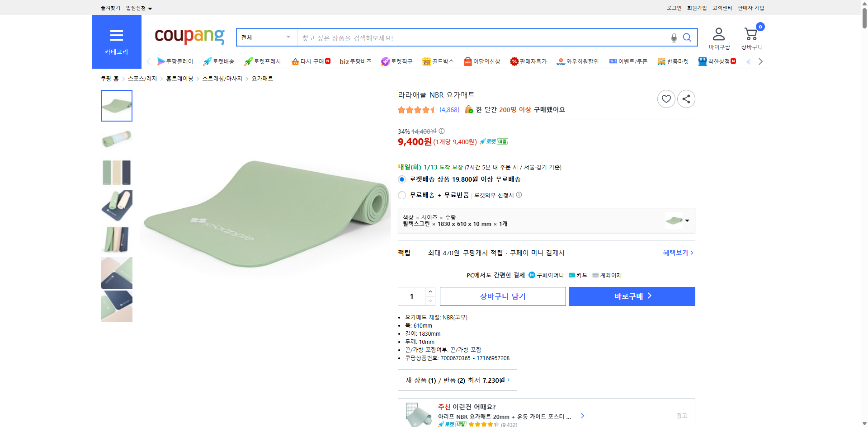
Task: Open the 장바구니 shopping cart icon
Action: point(750,34)
